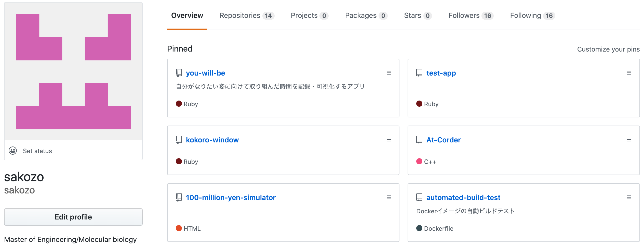Viewport: 644px width, 245px height.
Task: Click the drag handle on 100-million-yen-simulator card
Action: pos(388,198)
